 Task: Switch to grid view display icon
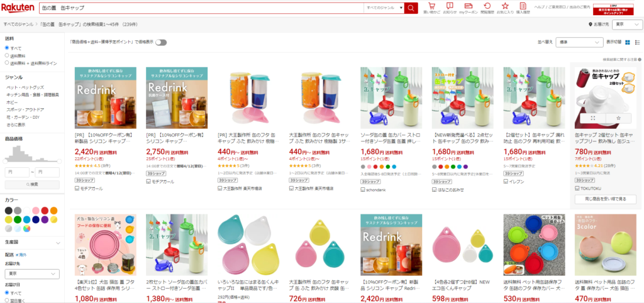pyautogui.click(x=628, y=42)
